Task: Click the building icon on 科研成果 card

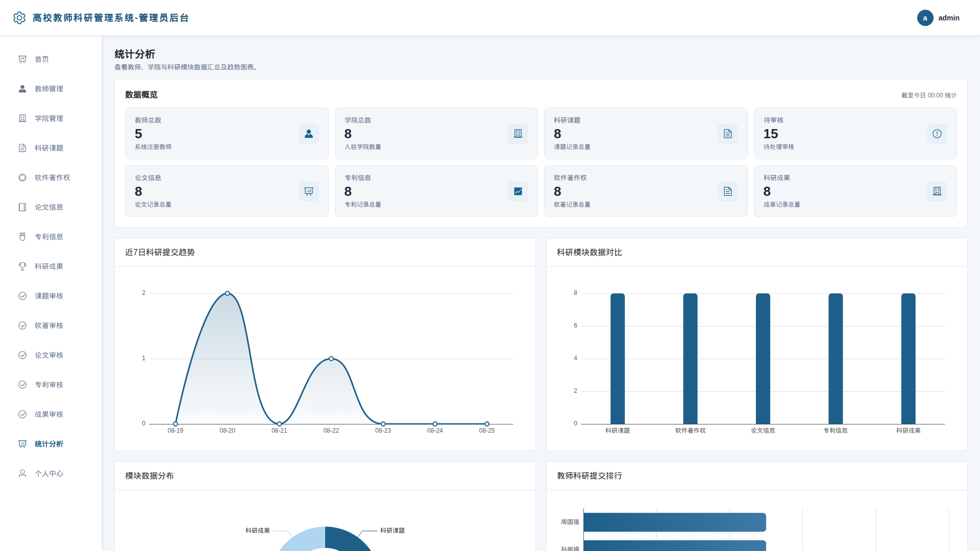Action: [x=937, y=191]
